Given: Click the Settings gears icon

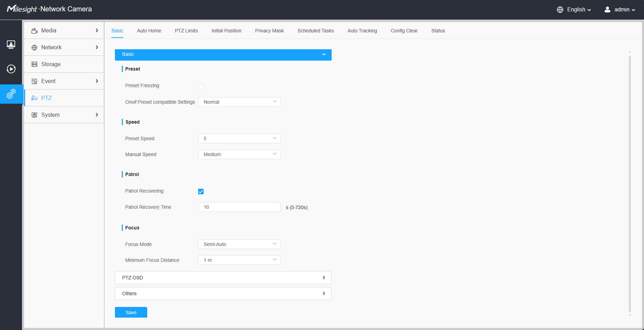Looking at the screenshot, I should 11,94.
